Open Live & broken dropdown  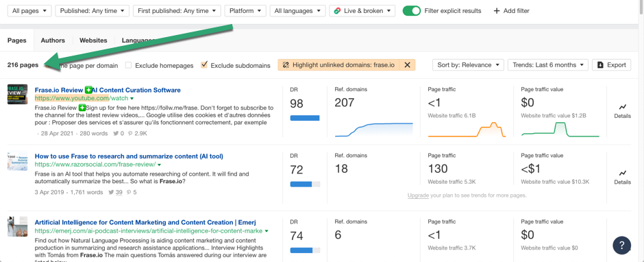362,11
